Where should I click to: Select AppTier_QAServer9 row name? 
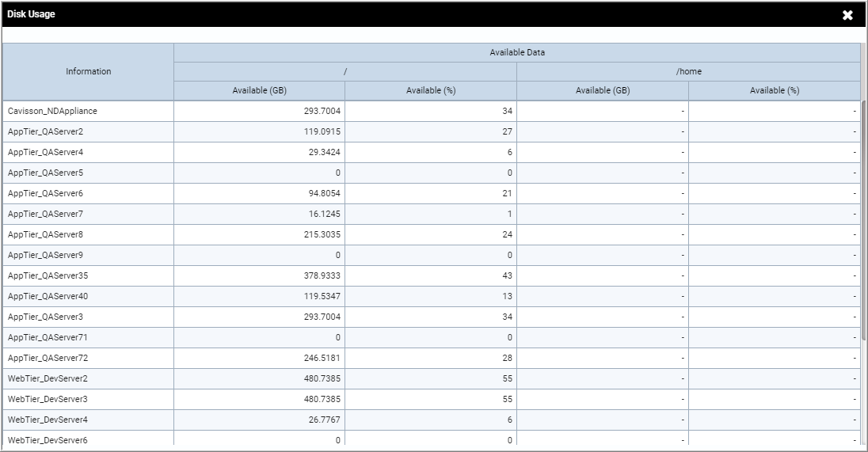pyautogui.click(x=45, y=255)
